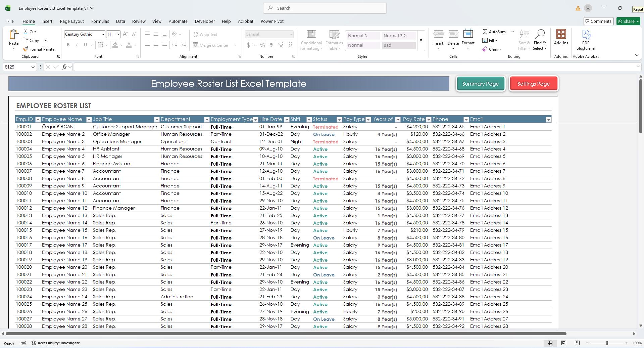Open the File menu

(10, 21)
